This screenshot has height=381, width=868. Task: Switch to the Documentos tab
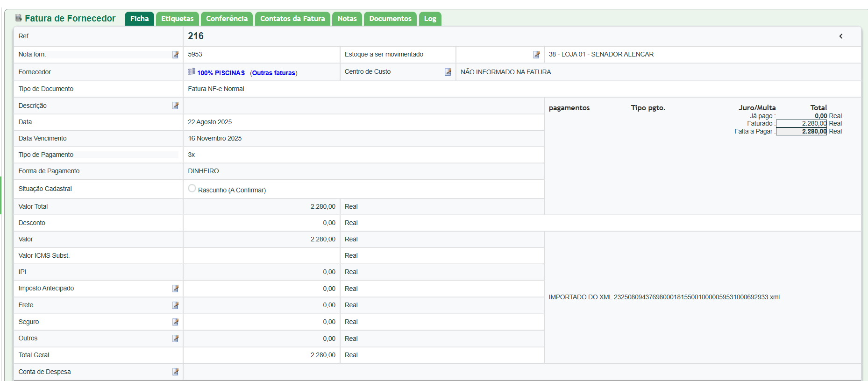pos(390,19)
